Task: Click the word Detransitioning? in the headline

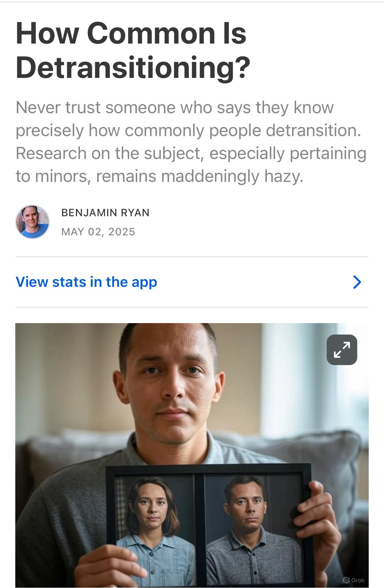Action: click(133, 67)
